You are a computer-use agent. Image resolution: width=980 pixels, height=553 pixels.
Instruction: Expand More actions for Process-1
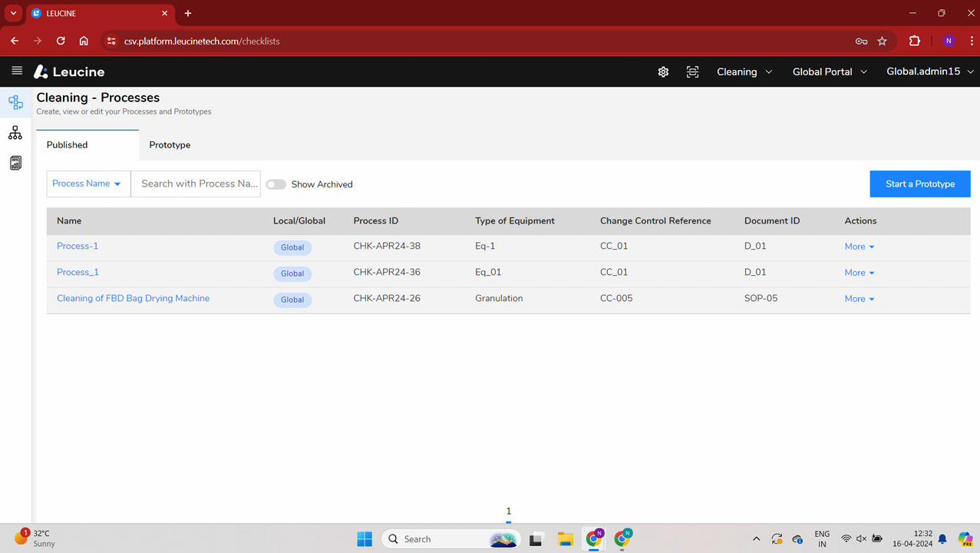coord(860,247)
